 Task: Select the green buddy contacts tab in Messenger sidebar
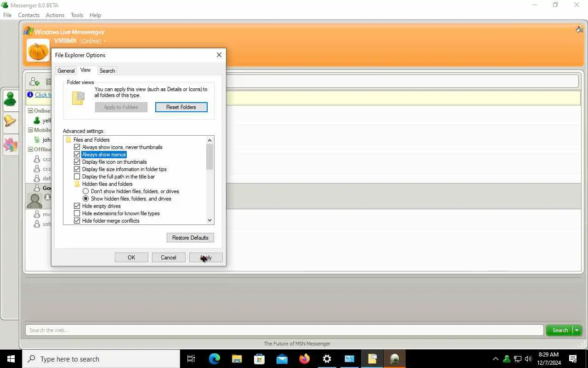(10, 99)
